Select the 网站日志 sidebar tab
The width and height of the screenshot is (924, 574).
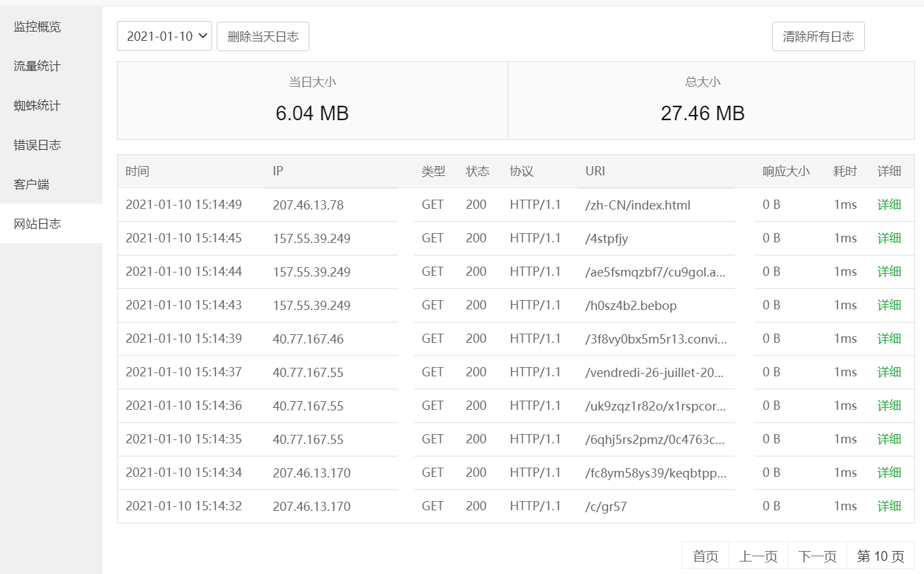pos(37,223)
